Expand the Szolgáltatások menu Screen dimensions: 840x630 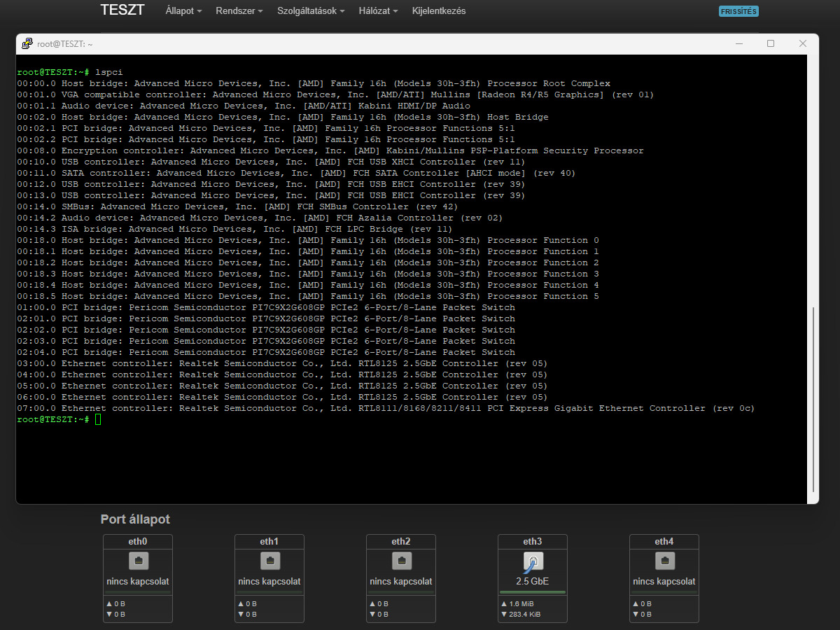311,11
